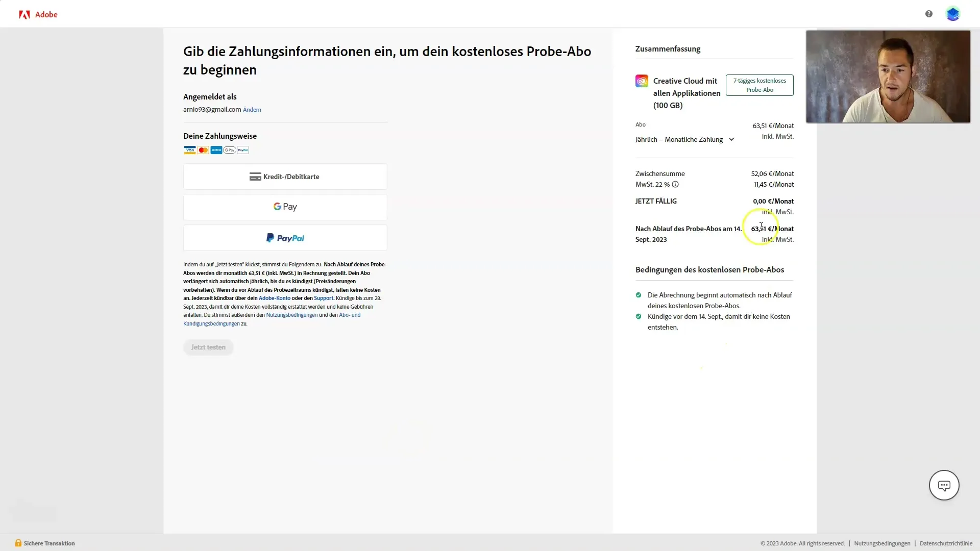Show MwSt. 22 % info tooltip icon
Image resolution: width=980 pixels, height=551 pixels.
click(675, 184)
